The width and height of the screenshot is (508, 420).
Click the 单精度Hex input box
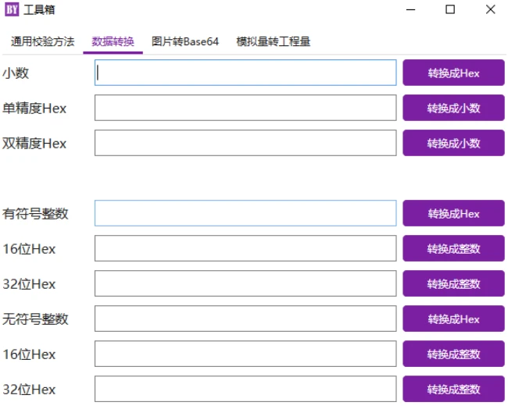[245, 108]
